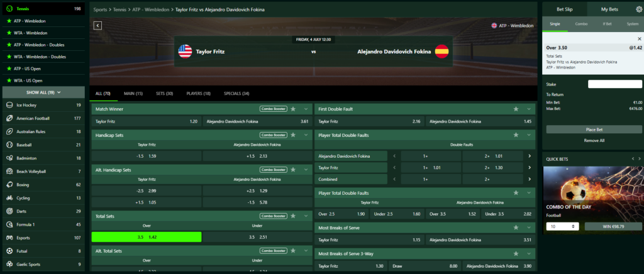Collapse the Alt. Total Sets market

click(x=306, y=251)
